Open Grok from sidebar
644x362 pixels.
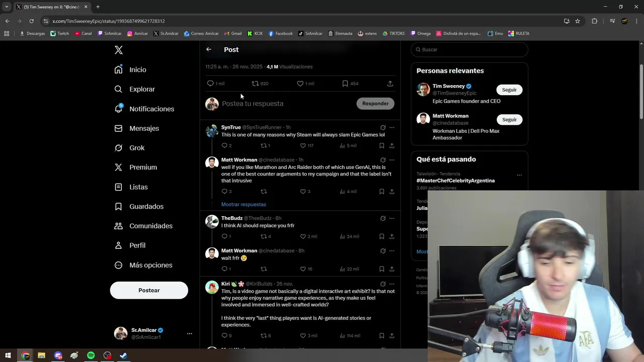click(x=129, y=148)
